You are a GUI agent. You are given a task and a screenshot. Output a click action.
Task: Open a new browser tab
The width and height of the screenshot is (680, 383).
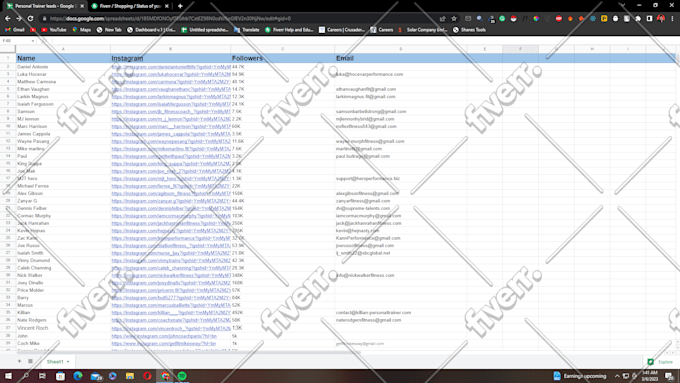(180, 6)
